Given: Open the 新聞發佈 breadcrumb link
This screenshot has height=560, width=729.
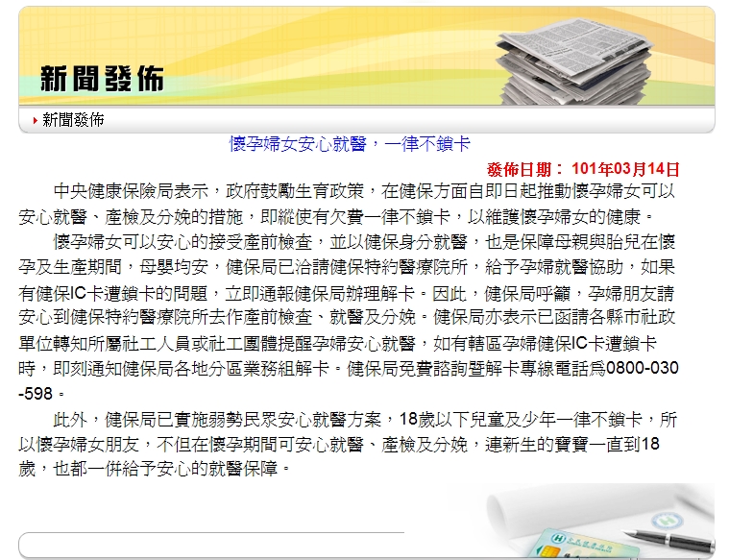Looking at the screenshot, I should point(73,120).
